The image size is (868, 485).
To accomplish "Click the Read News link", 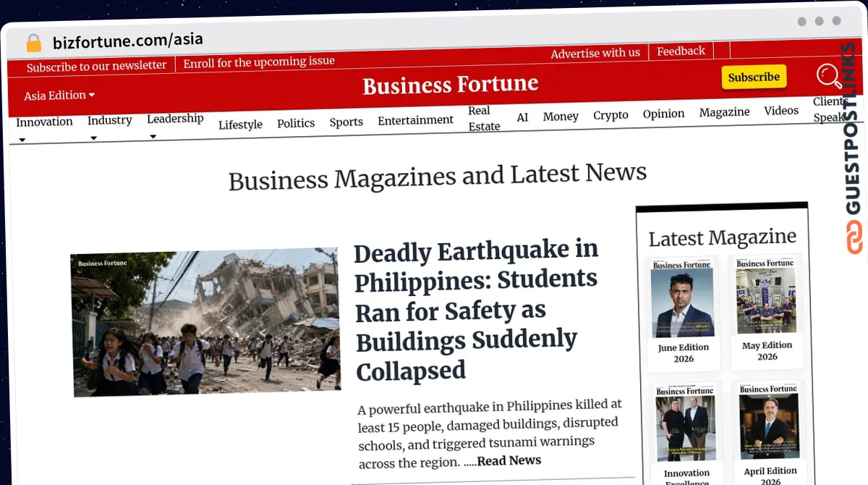I will coord(509,460).
